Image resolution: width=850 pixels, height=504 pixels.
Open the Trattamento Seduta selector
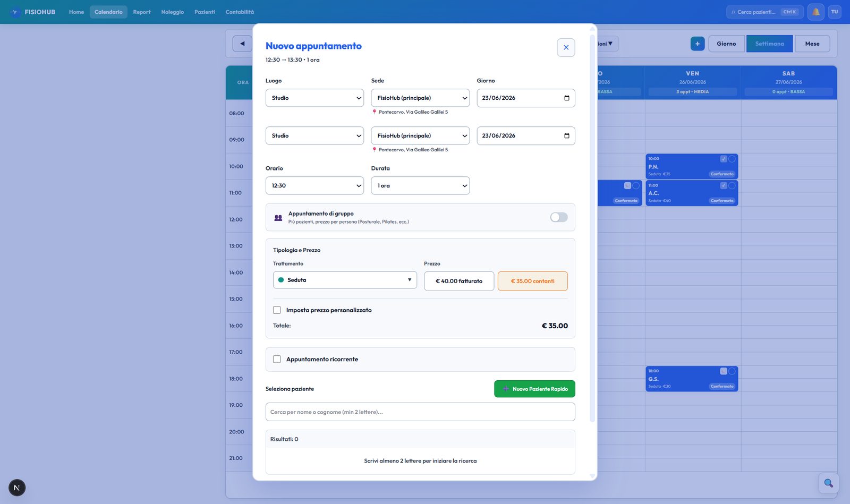[345, 280]
